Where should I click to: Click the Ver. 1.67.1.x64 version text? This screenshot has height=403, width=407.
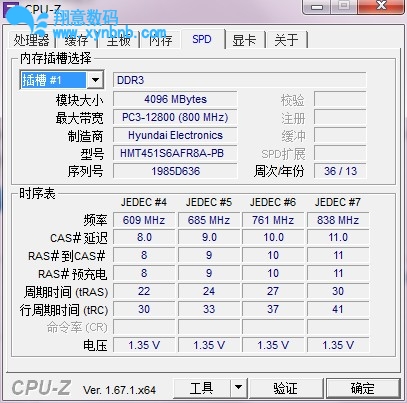pos(119,390)
